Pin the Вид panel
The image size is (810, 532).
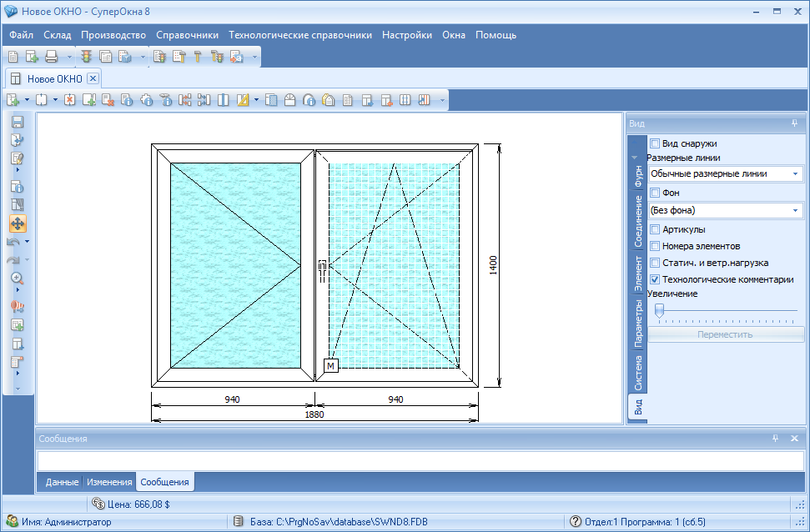794,123
